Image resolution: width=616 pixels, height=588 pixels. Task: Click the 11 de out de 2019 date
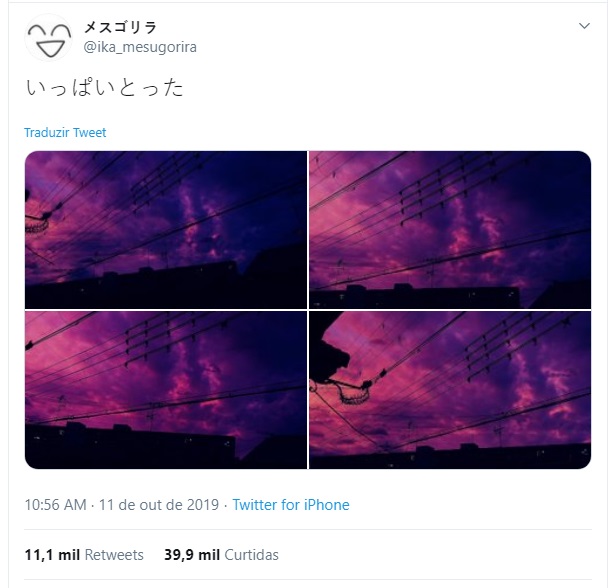point(159,505)
